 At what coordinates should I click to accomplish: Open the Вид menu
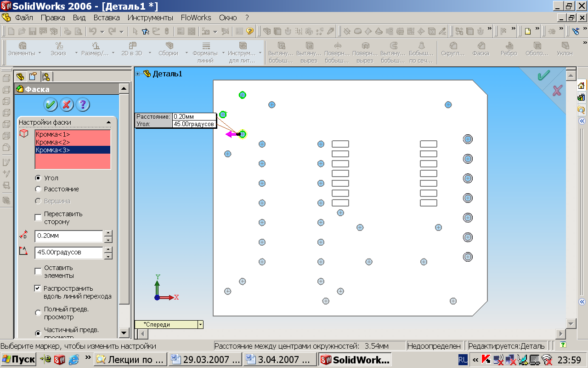(79, 17)
